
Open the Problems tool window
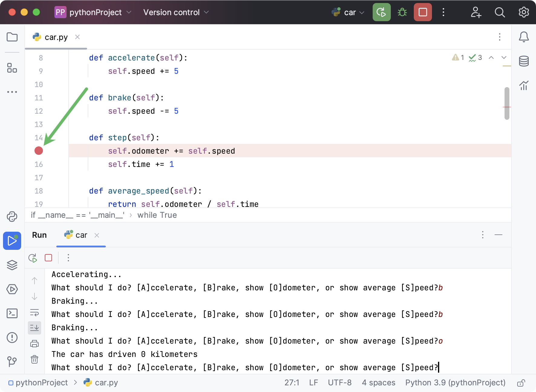[12, 338]
